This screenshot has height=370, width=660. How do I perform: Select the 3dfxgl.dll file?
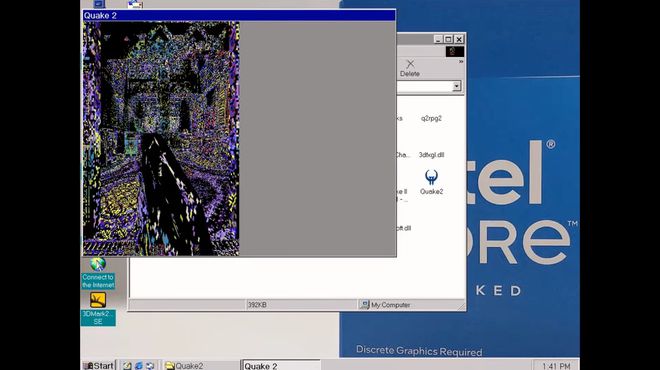431,155
